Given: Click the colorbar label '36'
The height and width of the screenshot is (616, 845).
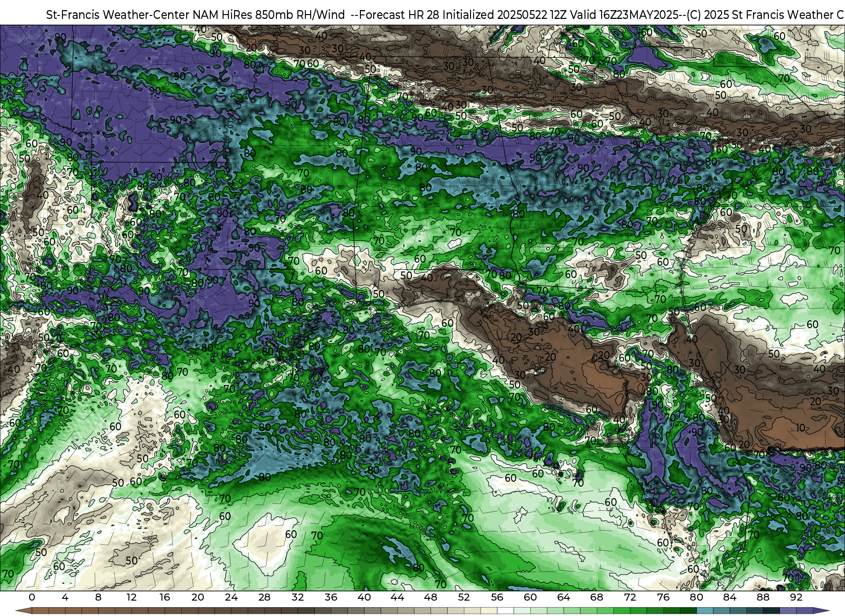Looking at the screenshot, I should point(331,597).
